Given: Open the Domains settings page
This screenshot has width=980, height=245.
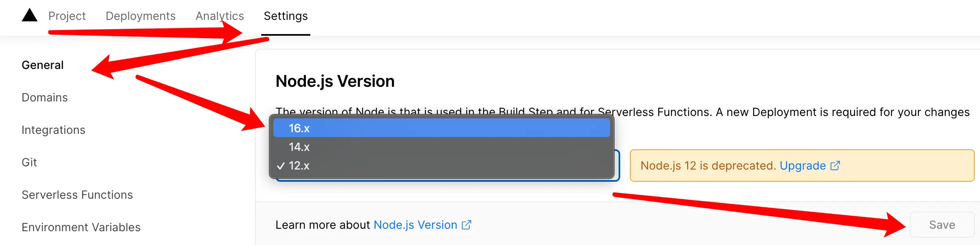Looking at the screenshot, I should (44, 97).
